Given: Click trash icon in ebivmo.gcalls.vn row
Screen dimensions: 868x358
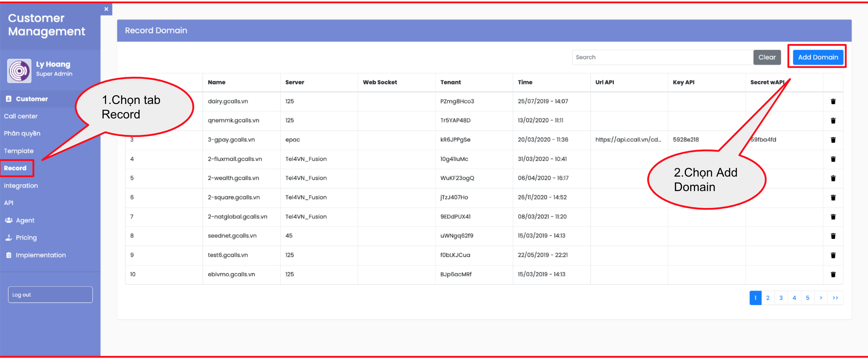Looking at the screenshot, I should coord(833,274).
